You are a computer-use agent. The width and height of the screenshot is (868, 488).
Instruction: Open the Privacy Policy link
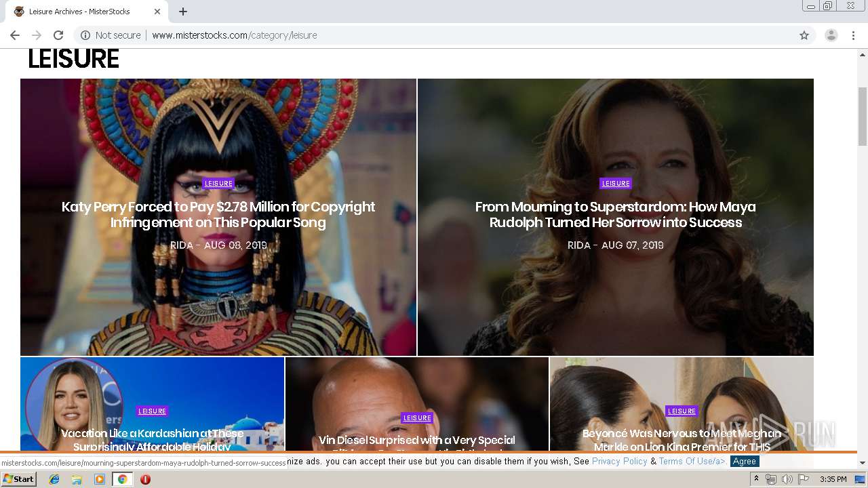620,462
